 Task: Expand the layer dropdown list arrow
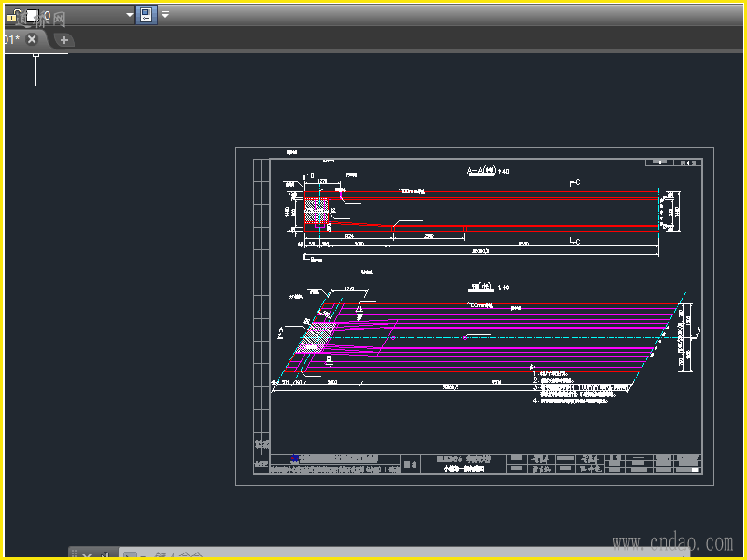(130, 16)
